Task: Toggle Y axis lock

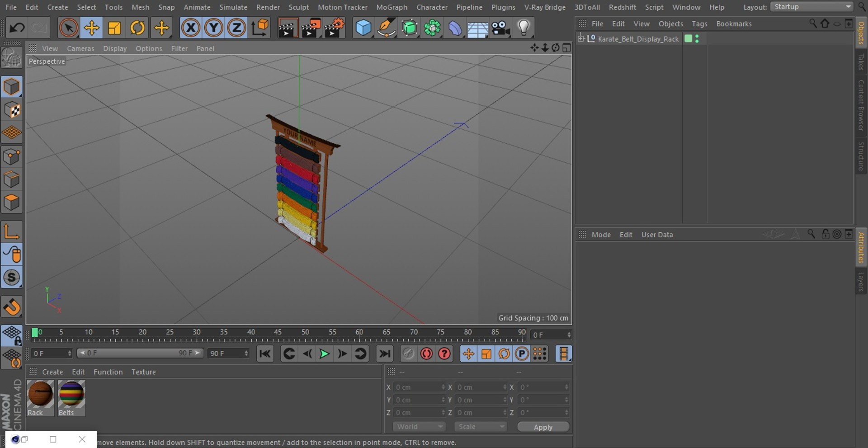Action: [214, 28]
